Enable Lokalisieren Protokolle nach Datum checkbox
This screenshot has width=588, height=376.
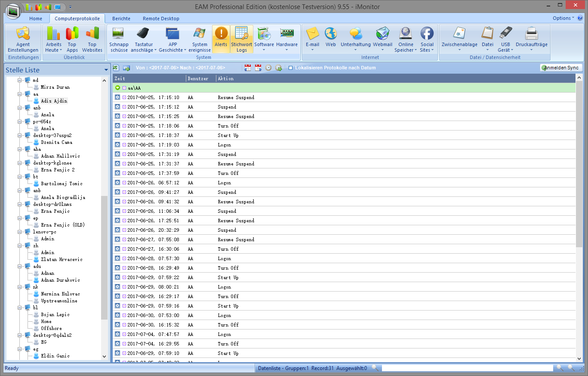click(x=291, y=68)
